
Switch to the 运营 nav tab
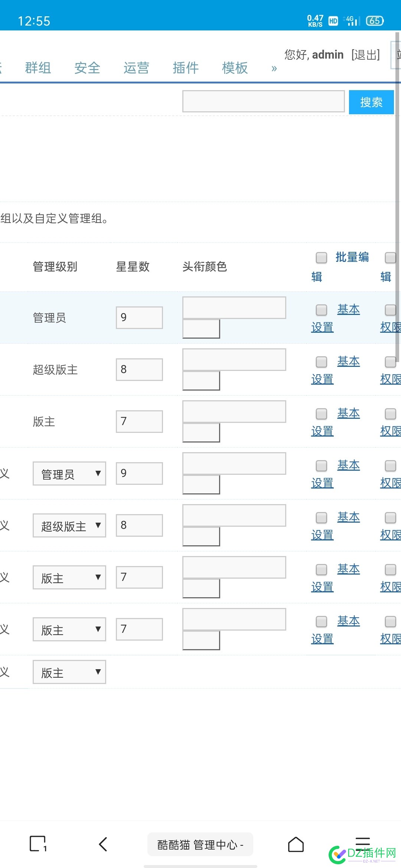(x=136, y=68)
